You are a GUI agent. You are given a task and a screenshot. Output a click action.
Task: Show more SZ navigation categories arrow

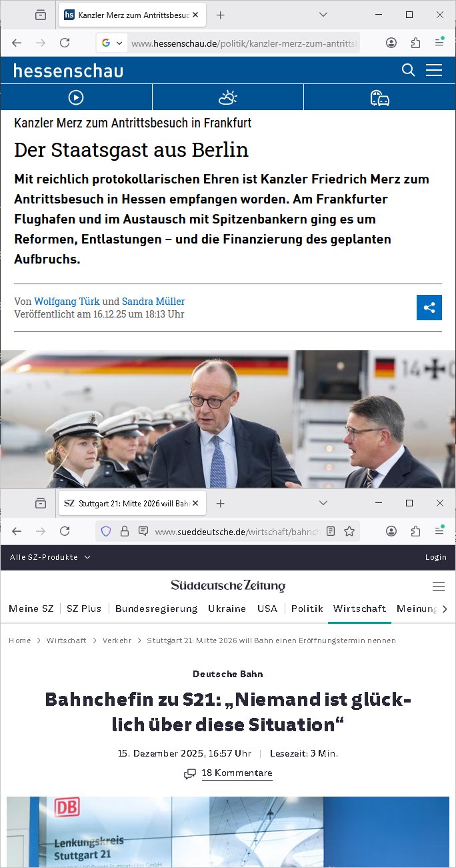(x=445, y=608)
